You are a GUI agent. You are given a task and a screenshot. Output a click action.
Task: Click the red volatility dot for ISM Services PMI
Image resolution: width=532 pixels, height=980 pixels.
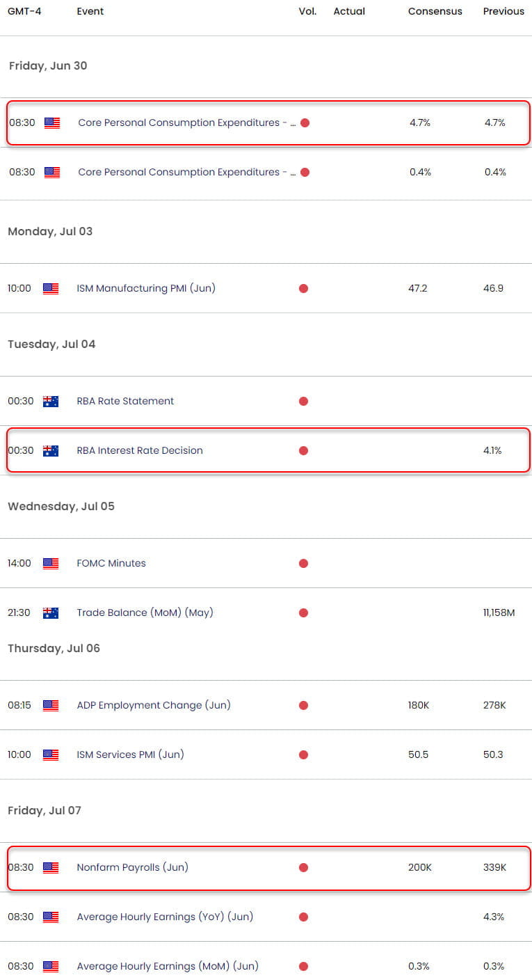point(303,754)
